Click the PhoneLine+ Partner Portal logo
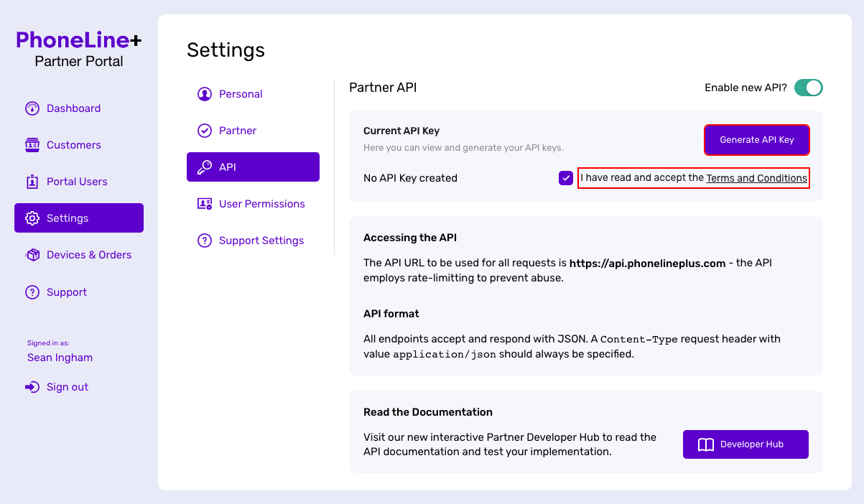 click(79, 50)
